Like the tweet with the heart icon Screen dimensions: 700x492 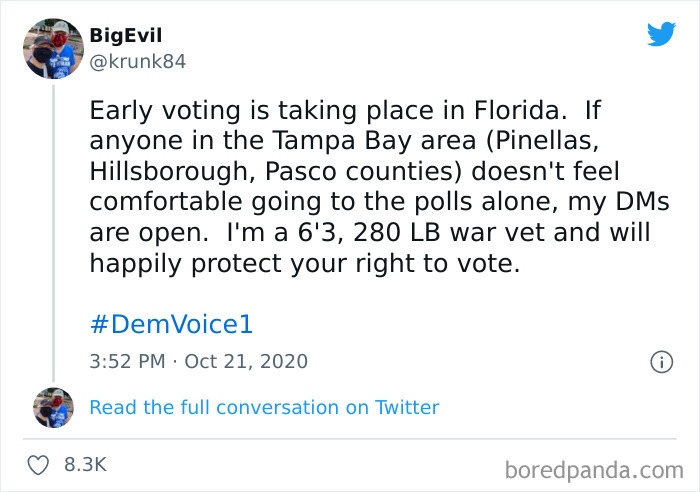(39, 465)
